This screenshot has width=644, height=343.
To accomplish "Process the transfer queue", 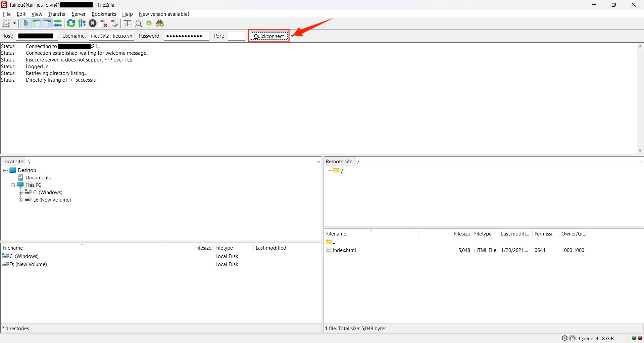I will (82, 23).
